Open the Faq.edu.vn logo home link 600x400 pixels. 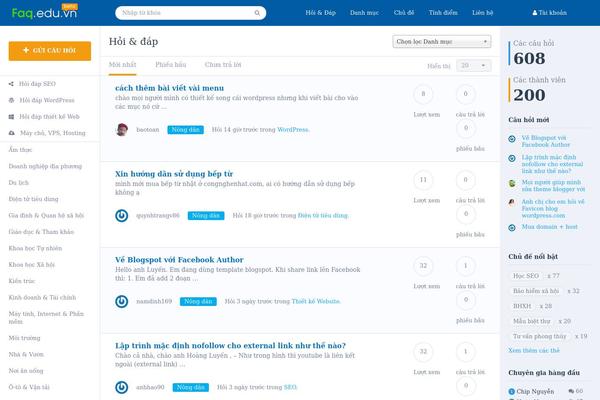[x=45, y=12]
